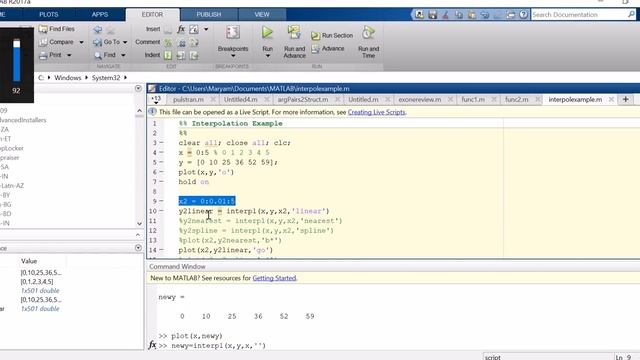
Task: Toggle breakpoint dash on line 5
Action: point(162,162)
